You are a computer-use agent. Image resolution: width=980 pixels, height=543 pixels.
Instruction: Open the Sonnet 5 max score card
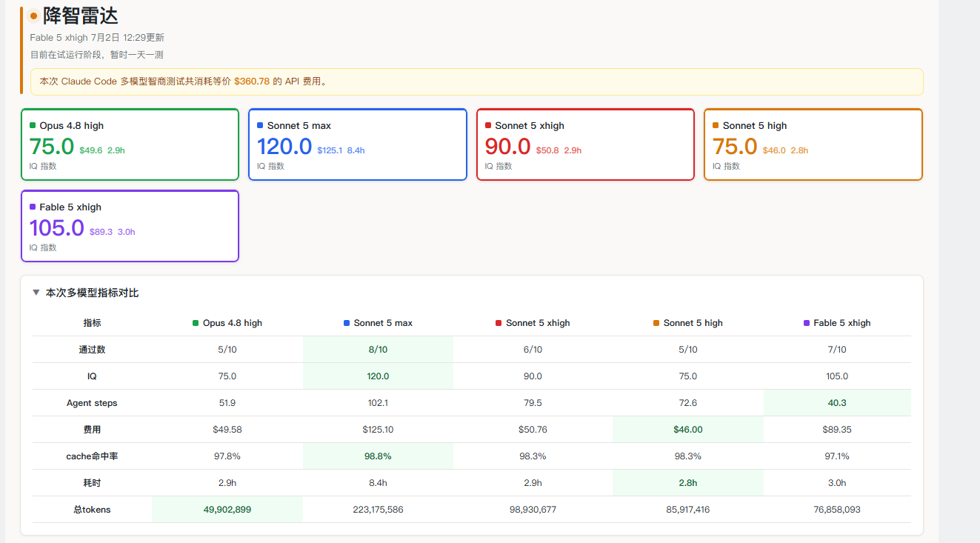coord(358,144)
